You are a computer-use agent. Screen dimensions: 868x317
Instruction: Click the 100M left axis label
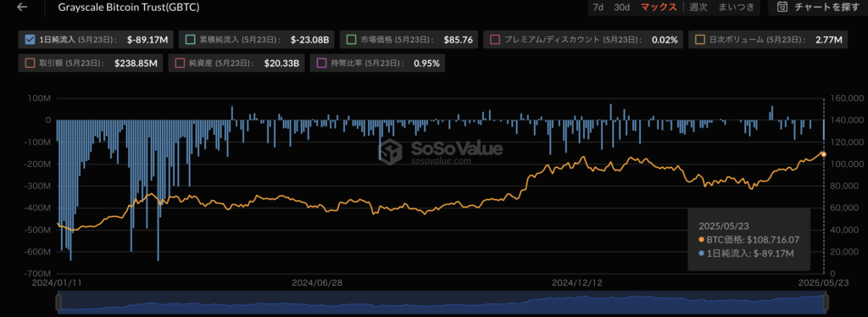click(x=40, y=98)
